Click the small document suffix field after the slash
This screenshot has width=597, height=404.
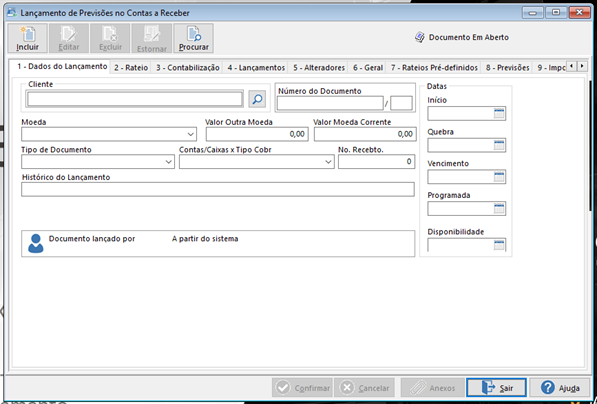401,103
